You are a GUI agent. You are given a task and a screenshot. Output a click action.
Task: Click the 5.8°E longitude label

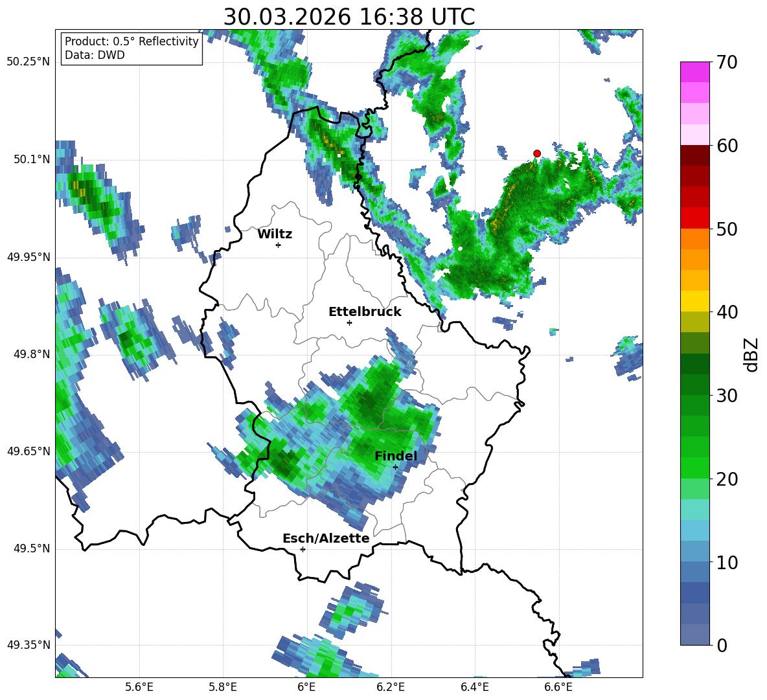click(223, 687)
